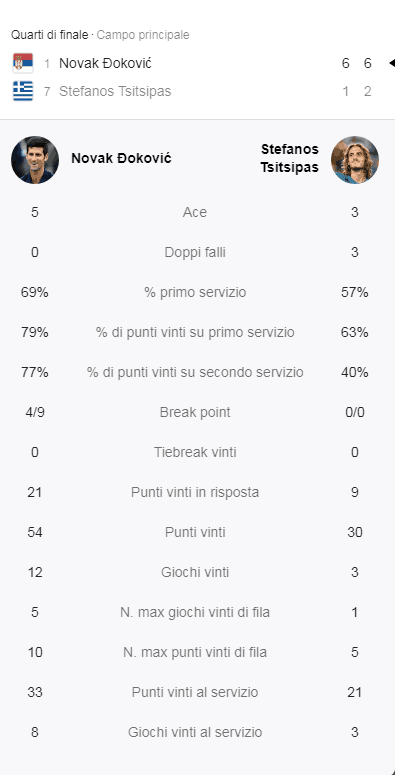Select the Punti vinti in risposta label

click(195, 492)
